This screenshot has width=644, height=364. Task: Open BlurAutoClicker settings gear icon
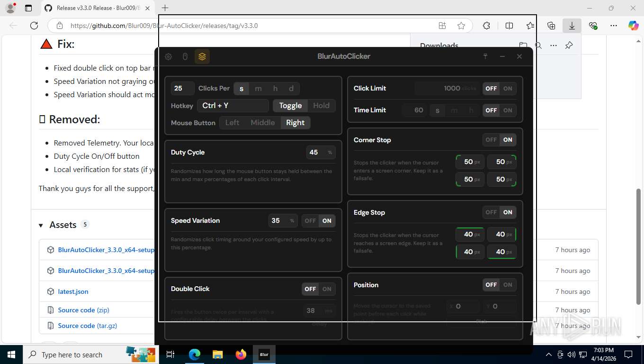(169, 56)
